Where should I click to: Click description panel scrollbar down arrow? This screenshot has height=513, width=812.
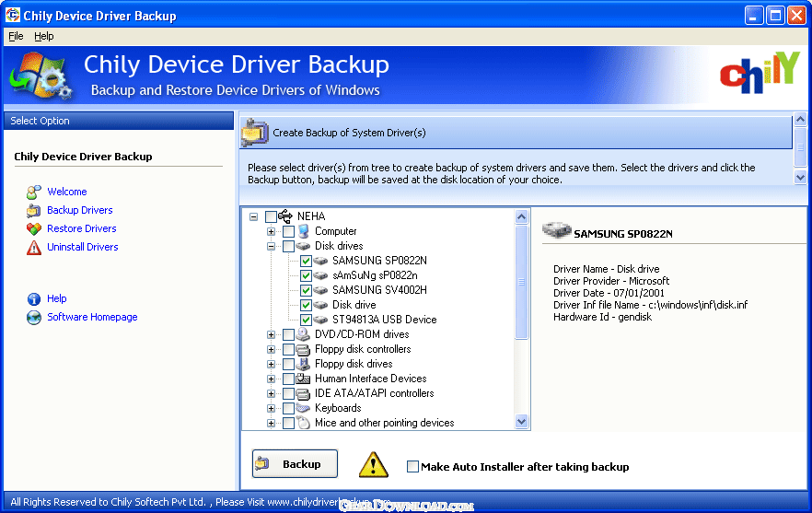tap(800, 177)
